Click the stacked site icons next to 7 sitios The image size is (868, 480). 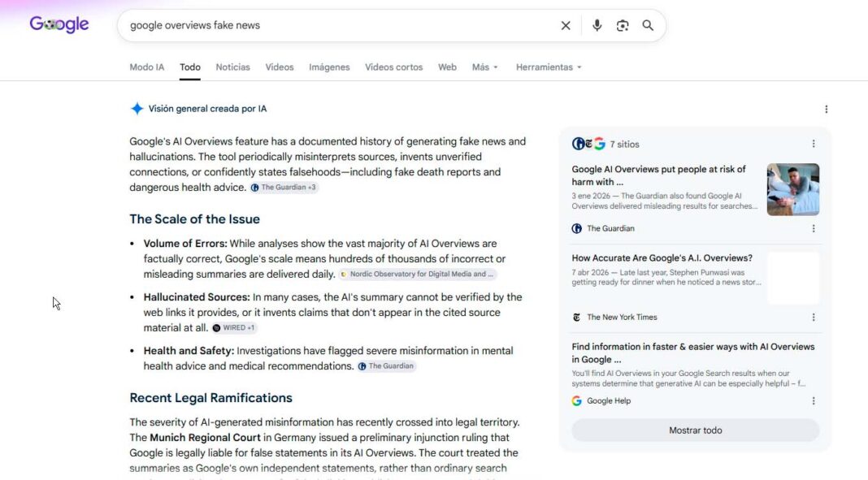click(588, 144)
